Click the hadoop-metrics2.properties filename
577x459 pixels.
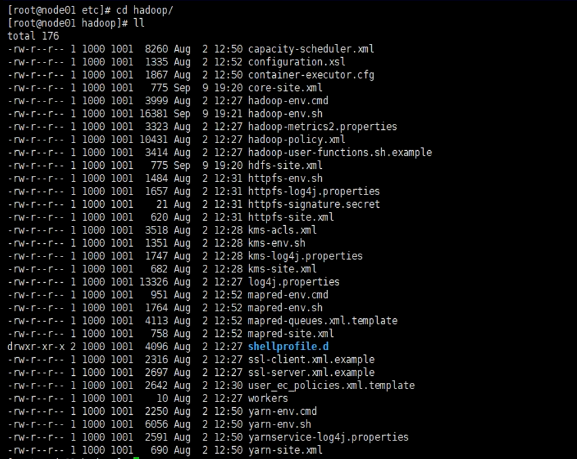coord(323,127)
